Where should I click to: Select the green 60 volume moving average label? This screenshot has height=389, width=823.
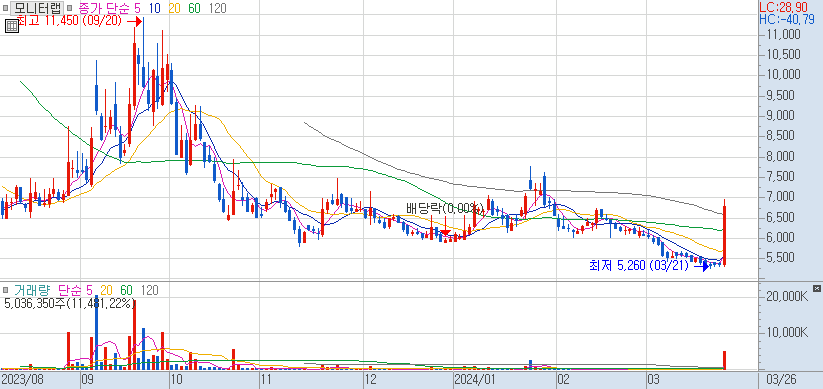click(126, 290)
